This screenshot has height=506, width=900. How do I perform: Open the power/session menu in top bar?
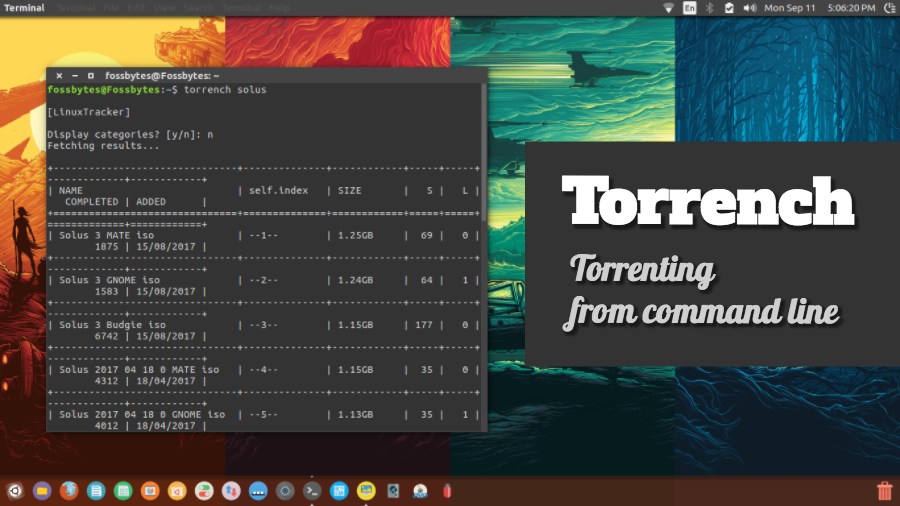pyautogui.click(x=888, y=8)
